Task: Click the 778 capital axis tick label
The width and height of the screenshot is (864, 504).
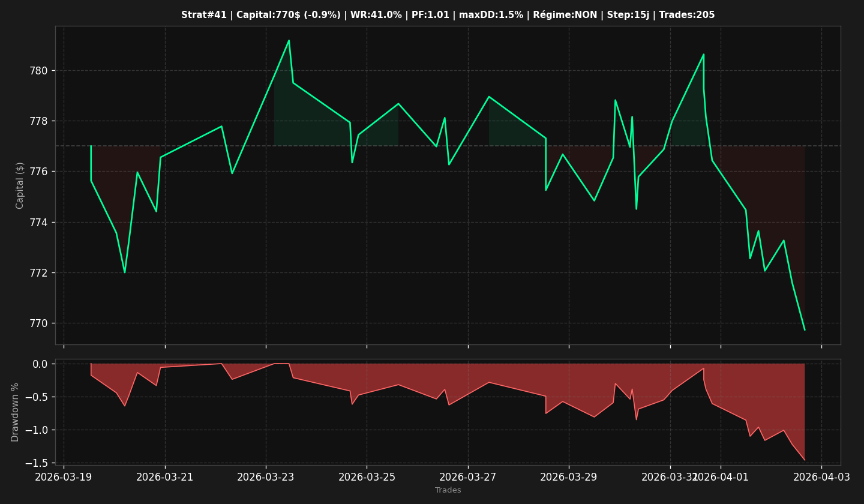Action: [39, 121]
